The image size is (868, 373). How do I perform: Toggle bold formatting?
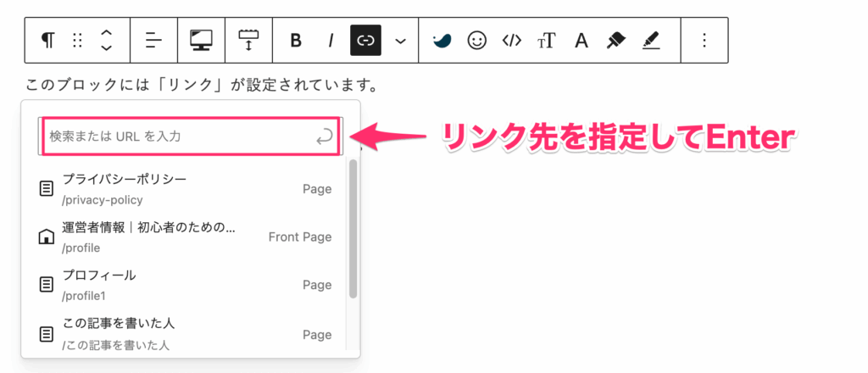click(x=296, y=41)
